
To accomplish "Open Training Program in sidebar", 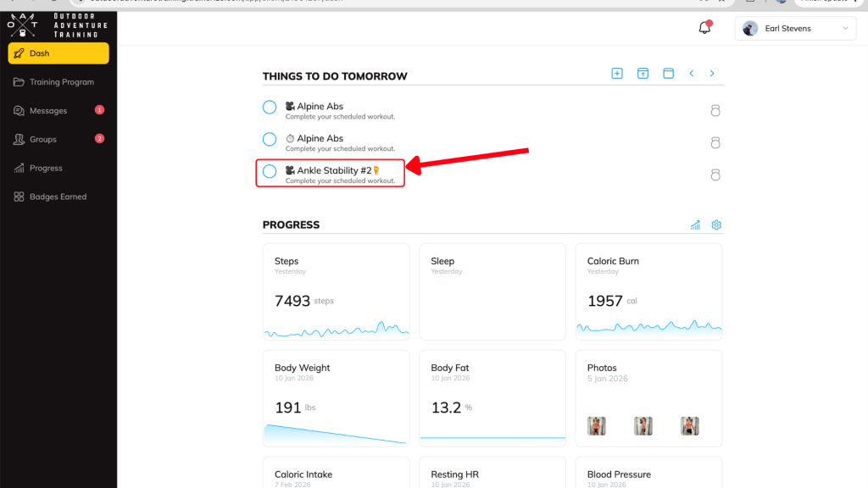I will (x=61, y=82).
